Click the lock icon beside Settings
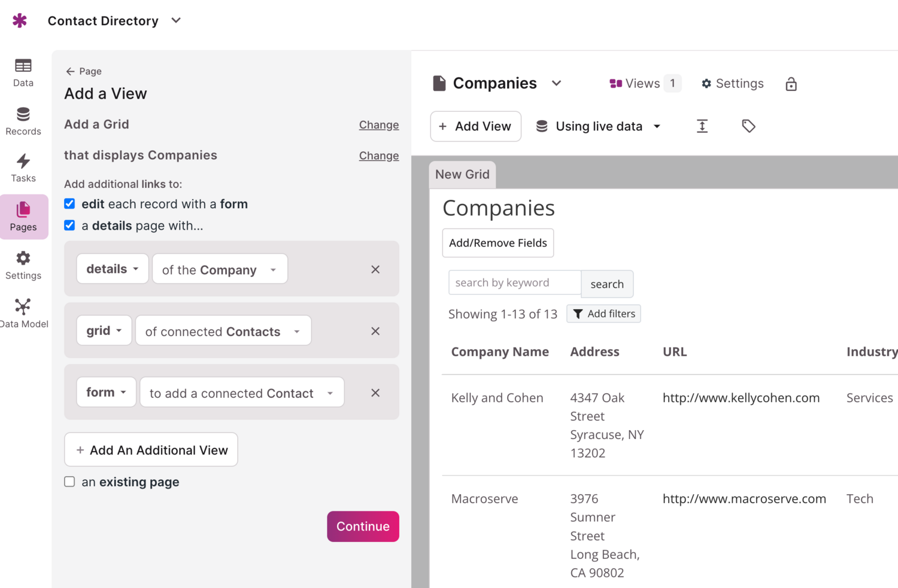 pos(791,84)
